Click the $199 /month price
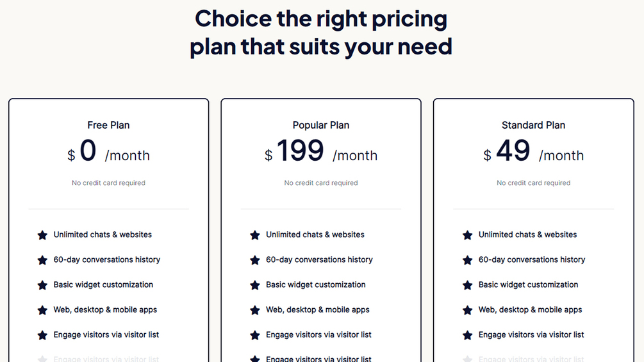 pyautogui.click(x=320, y=152)
